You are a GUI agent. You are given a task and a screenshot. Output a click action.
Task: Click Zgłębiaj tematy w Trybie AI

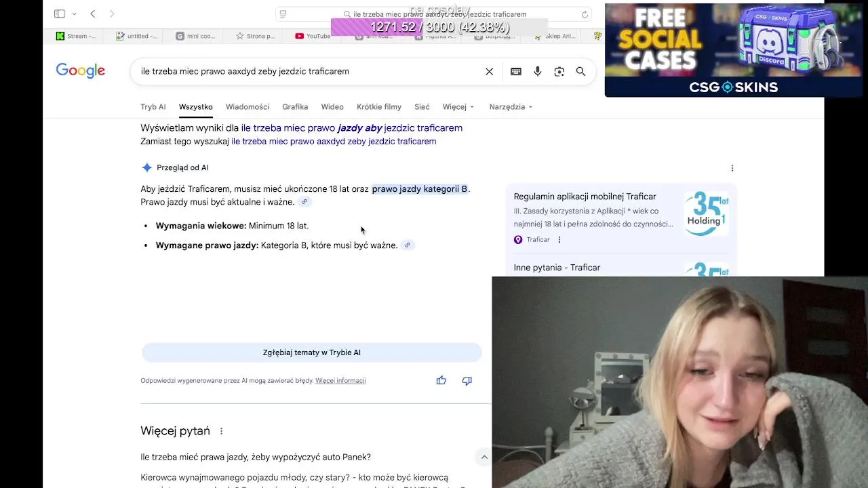point(312,352)
